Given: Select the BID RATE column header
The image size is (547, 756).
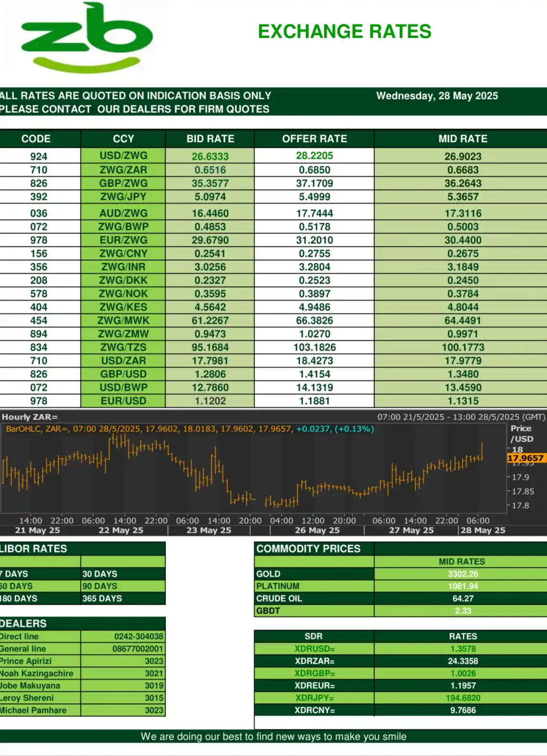Looking at the screenshot, I should 210,139.
